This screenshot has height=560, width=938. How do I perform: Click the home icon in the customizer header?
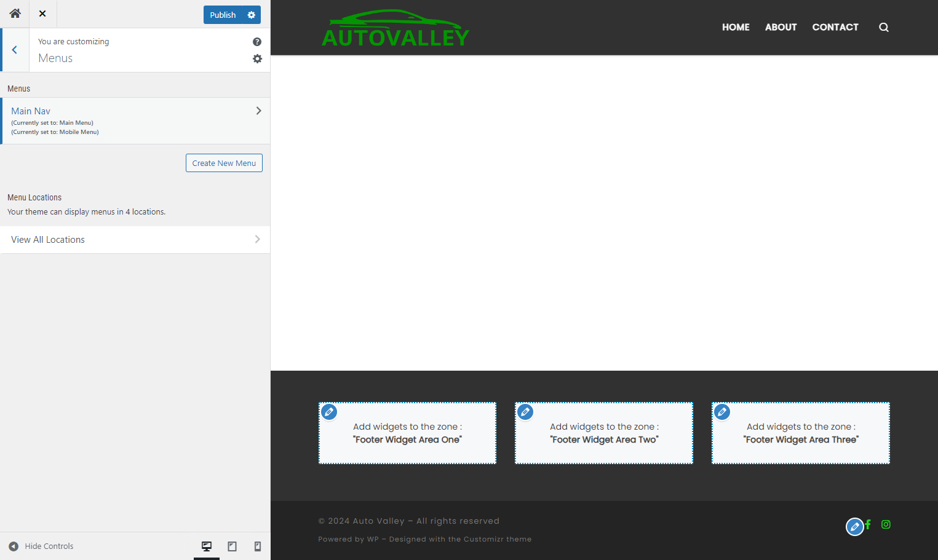pyautogui.click(x=15, y=14)
